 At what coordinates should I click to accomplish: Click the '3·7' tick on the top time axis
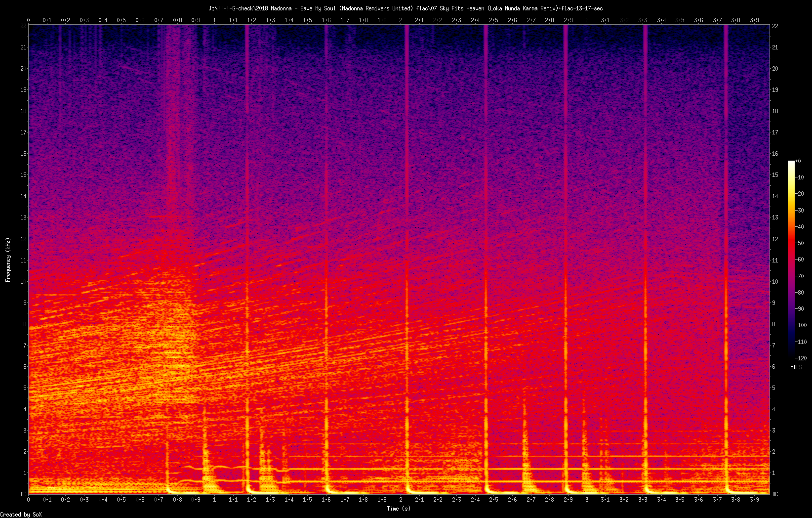pyautogui.click(x=717, y=20)
